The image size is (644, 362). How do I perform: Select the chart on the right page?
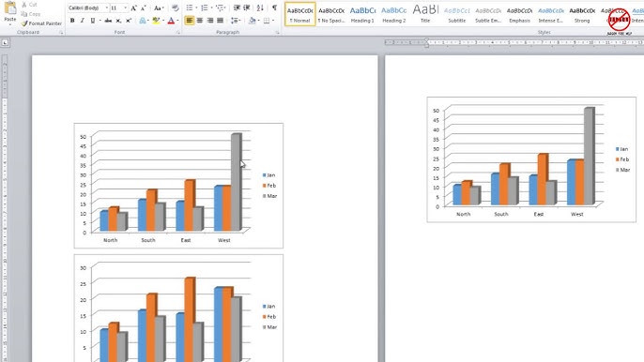[531, 159]
